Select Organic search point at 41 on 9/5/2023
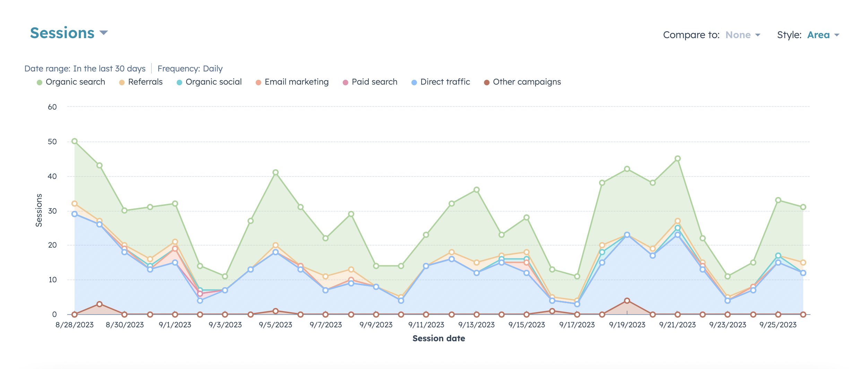This screenshot has width=868, height=369. pos(276,173)
